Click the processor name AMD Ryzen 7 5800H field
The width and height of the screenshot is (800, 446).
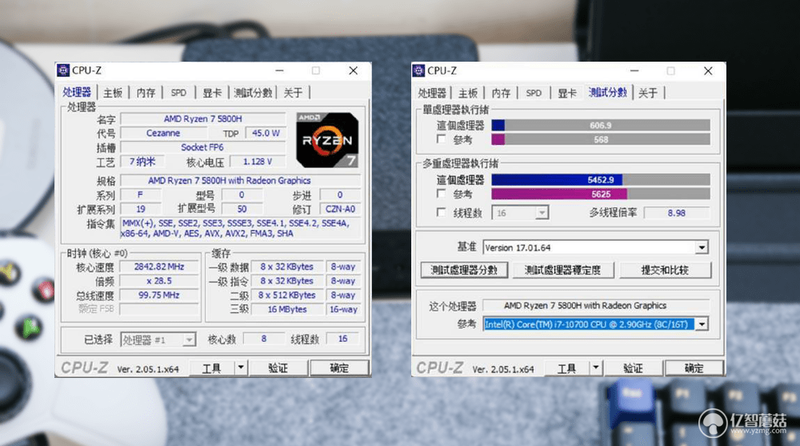click(203, 119)
